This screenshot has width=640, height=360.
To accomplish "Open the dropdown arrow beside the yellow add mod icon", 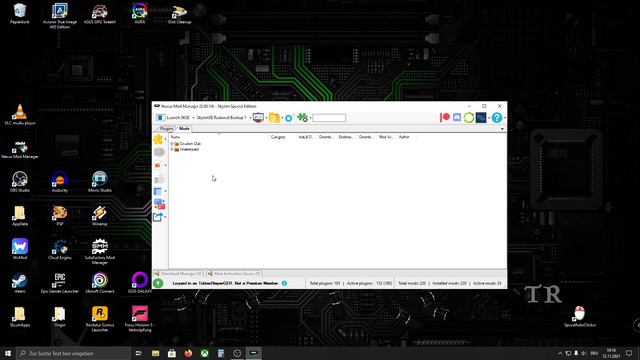I will tap(165, 140).
